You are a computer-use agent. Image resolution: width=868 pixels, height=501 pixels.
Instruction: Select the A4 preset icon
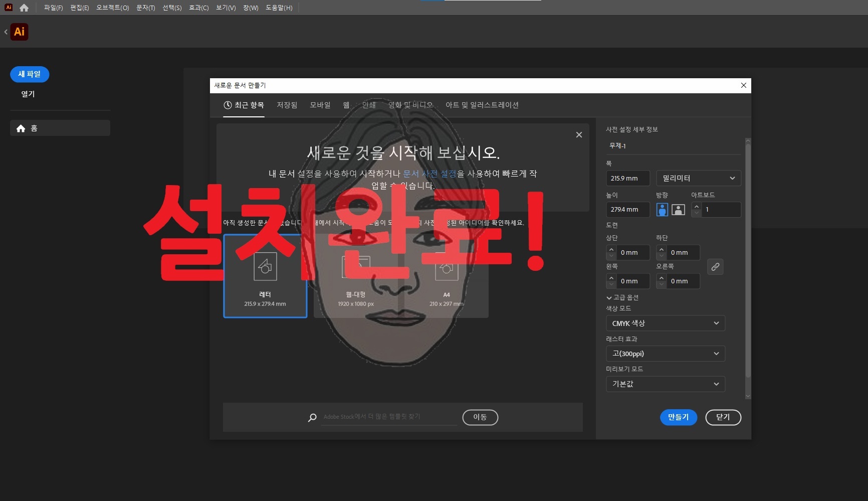[446, 266]
